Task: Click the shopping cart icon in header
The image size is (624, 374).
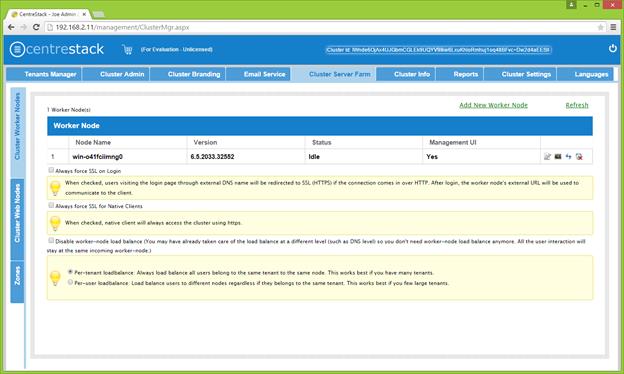Action: point(127,50)
